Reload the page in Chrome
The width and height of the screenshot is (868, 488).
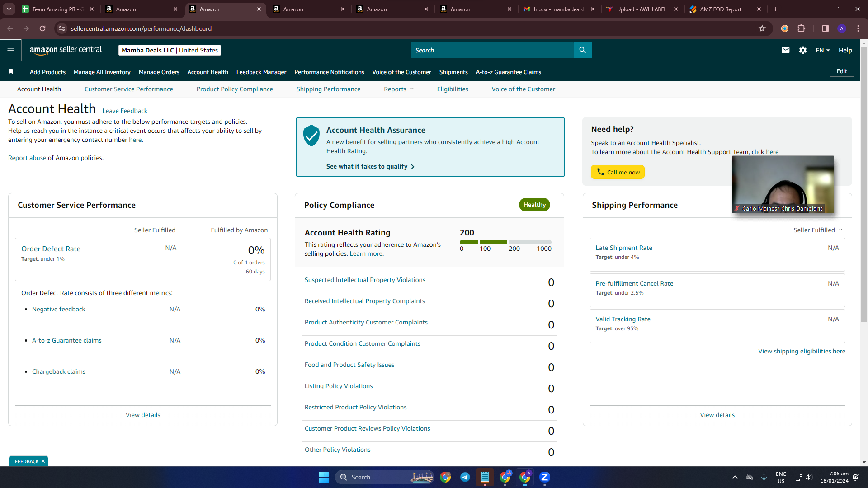pos(42,28)
